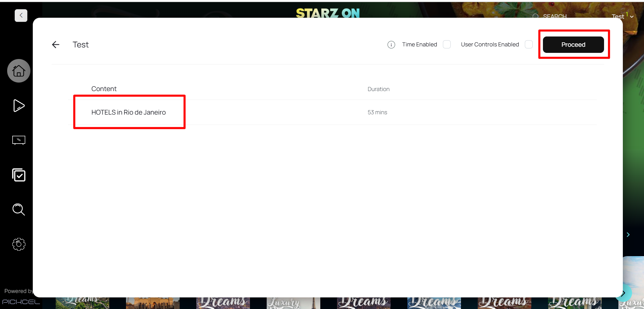Viewport: 644px width, 309px height.
Task: Click the Home icon in sidebar
Action: click(19, 71)
